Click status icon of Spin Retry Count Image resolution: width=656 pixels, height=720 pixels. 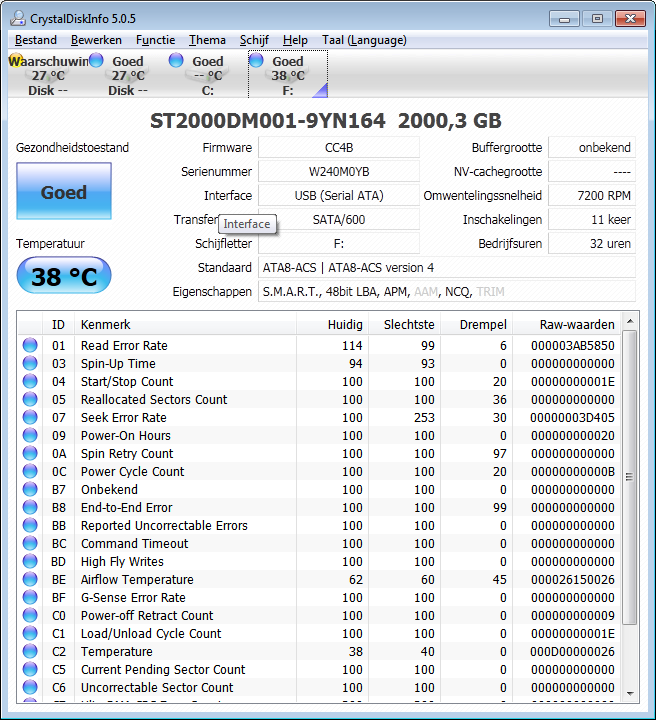pos(30,453)
